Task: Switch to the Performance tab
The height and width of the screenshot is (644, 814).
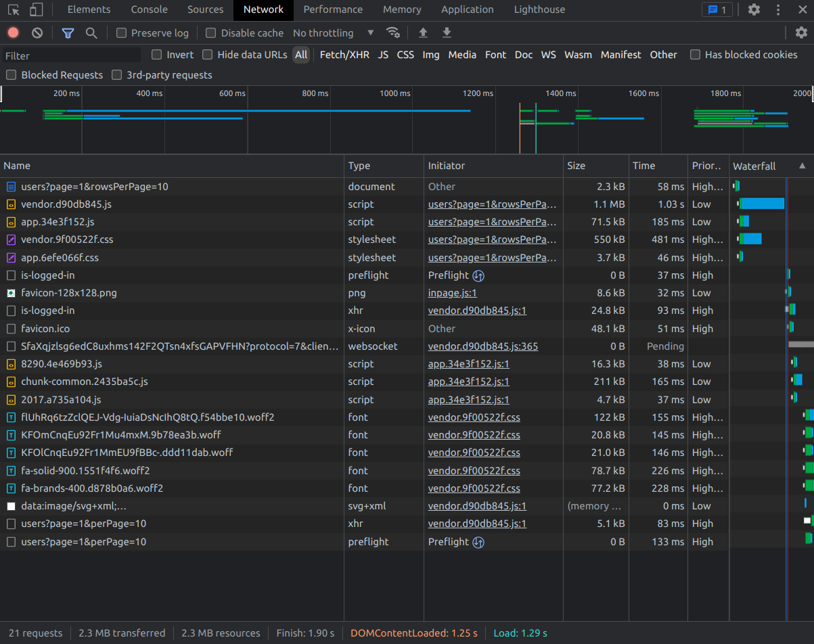Action: tap(333, 9)
